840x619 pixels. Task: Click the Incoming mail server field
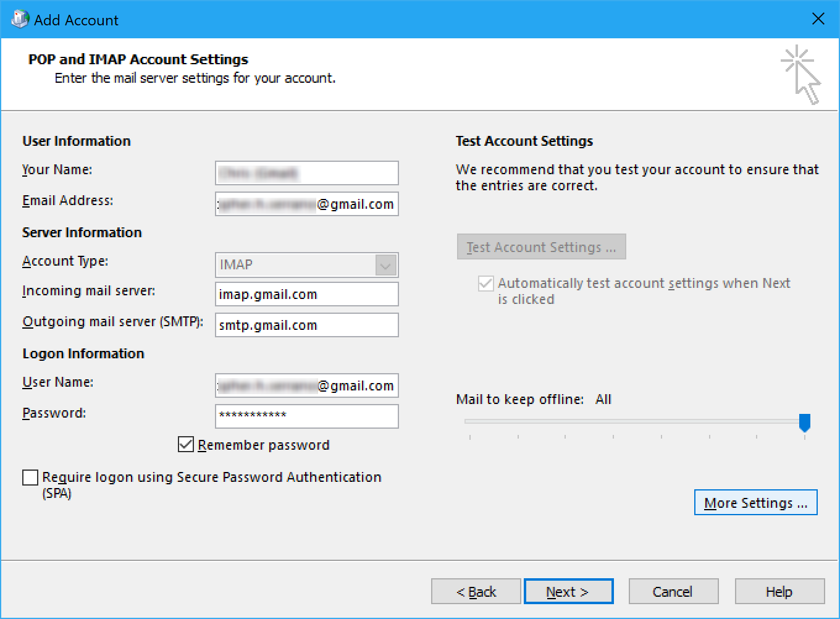(306, 294)
